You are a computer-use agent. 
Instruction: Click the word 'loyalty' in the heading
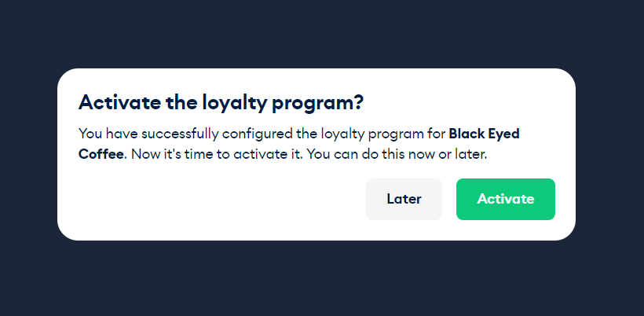[x=235, y=103]
